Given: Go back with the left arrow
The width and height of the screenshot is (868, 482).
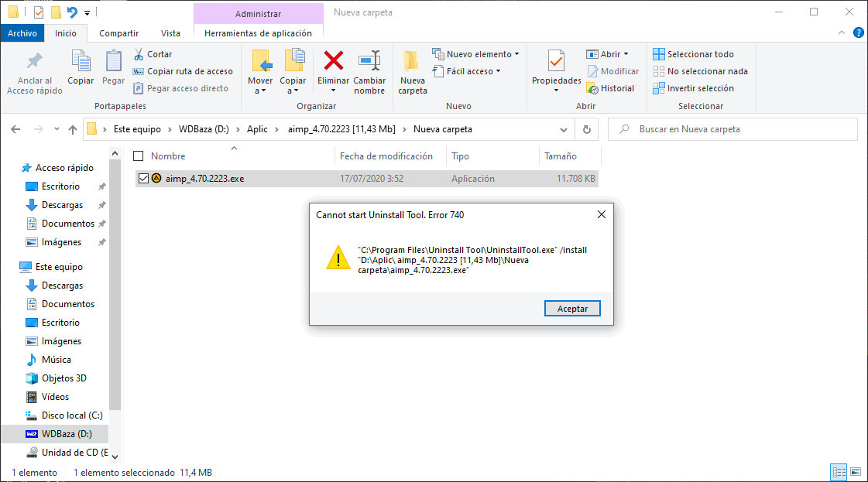Looking at the screenshot, I should point(15,129).
